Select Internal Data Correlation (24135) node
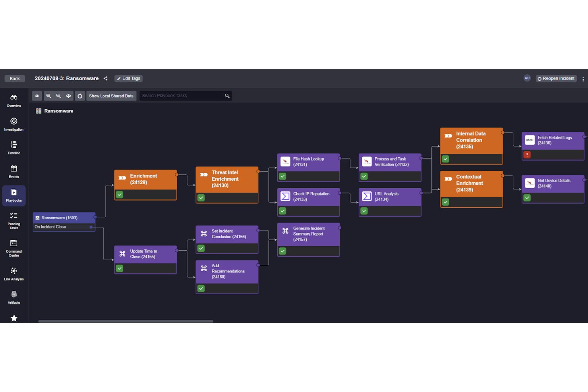This screenshot has height=392, width=588. coord(471,146)
